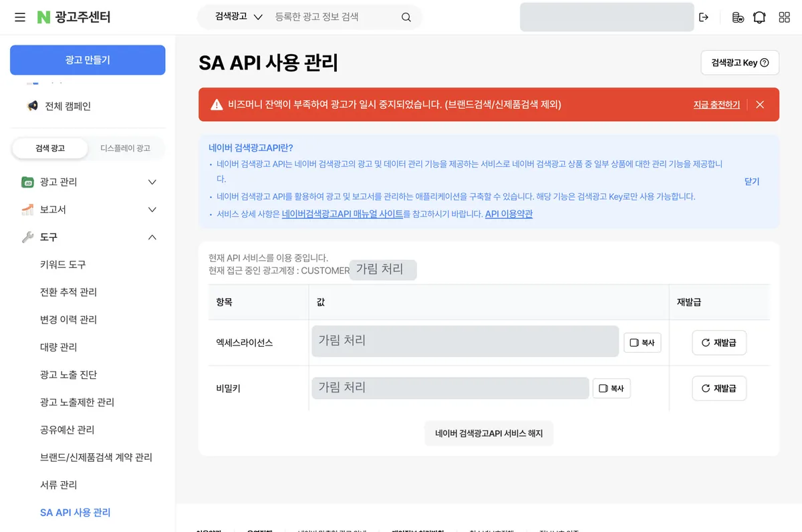Select SA API 사용 관리 menu item

pos(76,513)
